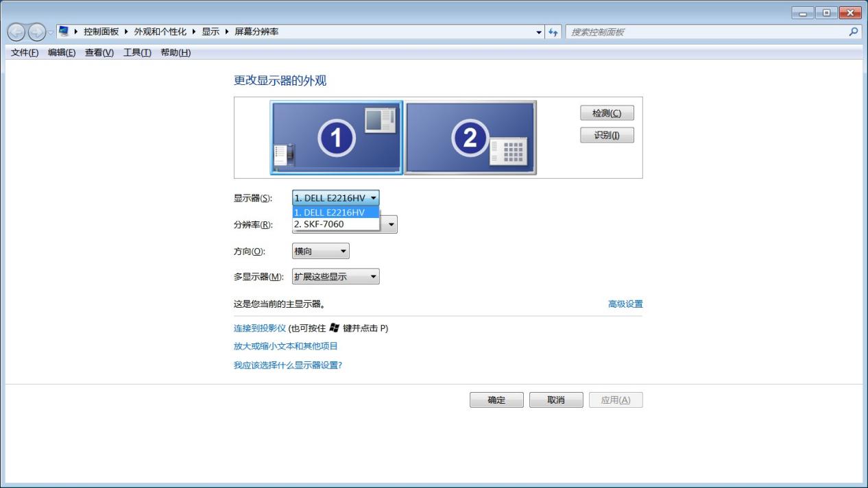
Task: Click the 连接到投影仪 link
Action: [260, 328]
